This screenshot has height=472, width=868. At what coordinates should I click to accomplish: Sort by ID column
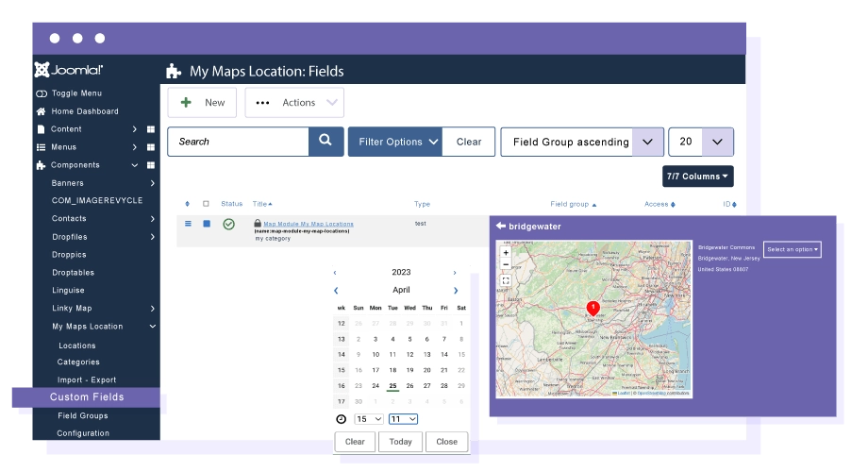(729, 205)
